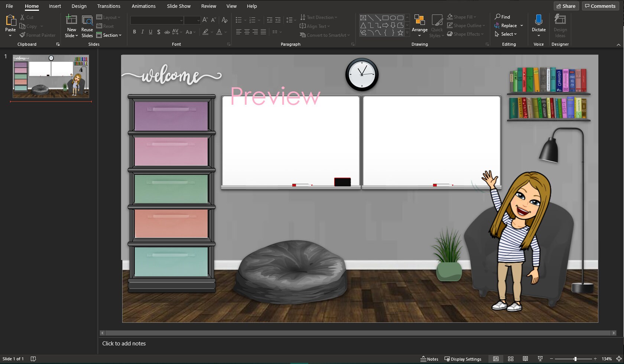
Task: Open Reuse Slides
Action: click(87, 25)
